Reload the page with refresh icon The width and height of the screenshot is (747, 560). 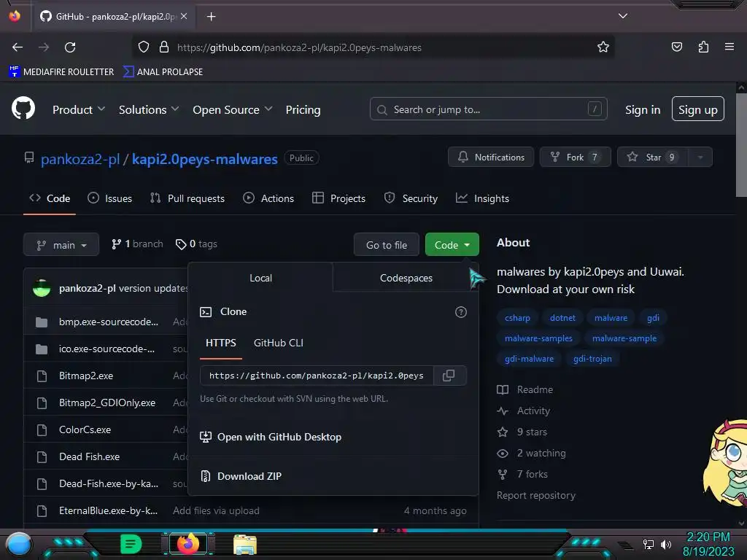click(70, 47)
